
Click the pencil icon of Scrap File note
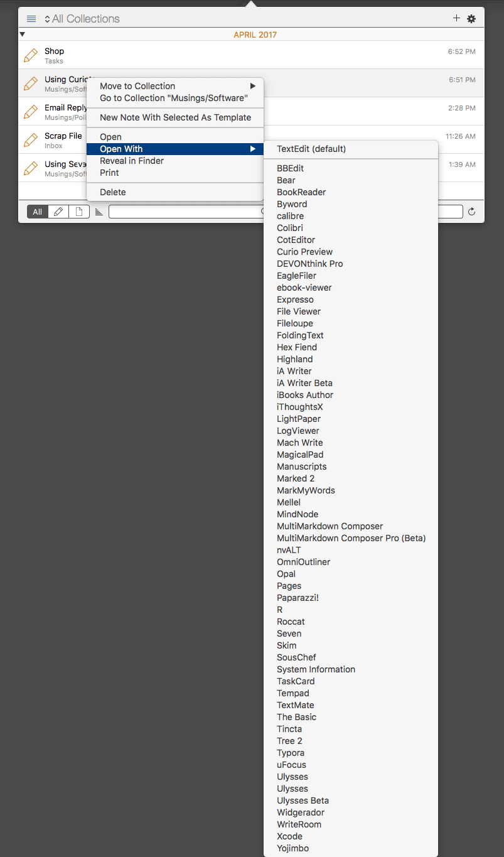[30, 140]
